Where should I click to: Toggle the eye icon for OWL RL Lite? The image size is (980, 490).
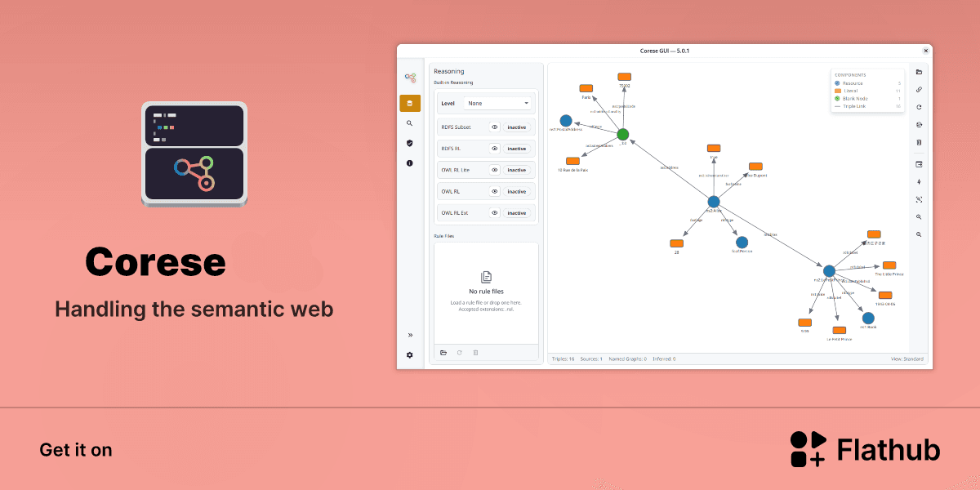tap(494, 170)
